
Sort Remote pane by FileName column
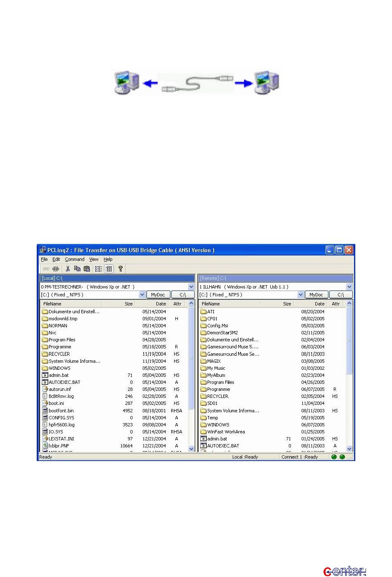(229, 304)
